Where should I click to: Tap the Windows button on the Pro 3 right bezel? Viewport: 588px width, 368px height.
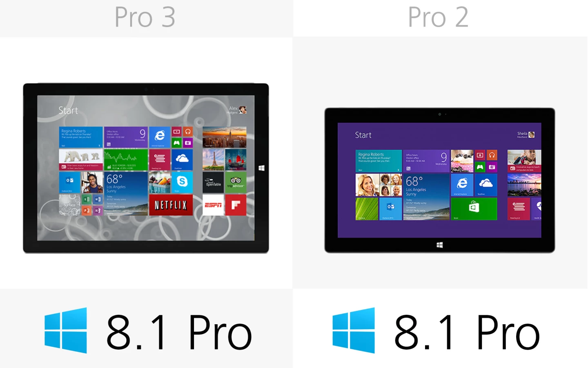tap(262, 168)
